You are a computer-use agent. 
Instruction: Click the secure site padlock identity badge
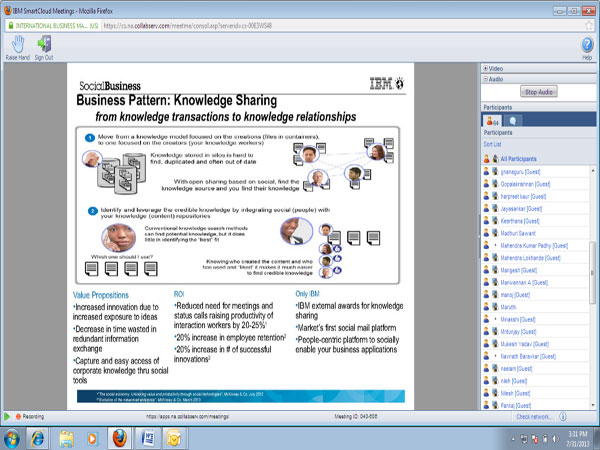coord(54,26)
